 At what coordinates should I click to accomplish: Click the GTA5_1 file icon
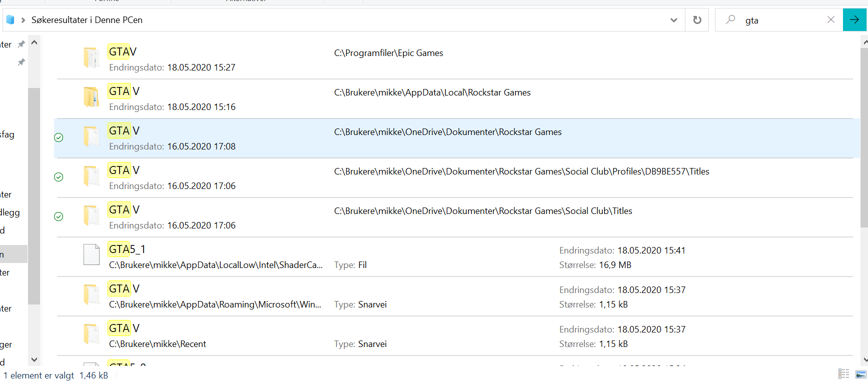[92, 254]
